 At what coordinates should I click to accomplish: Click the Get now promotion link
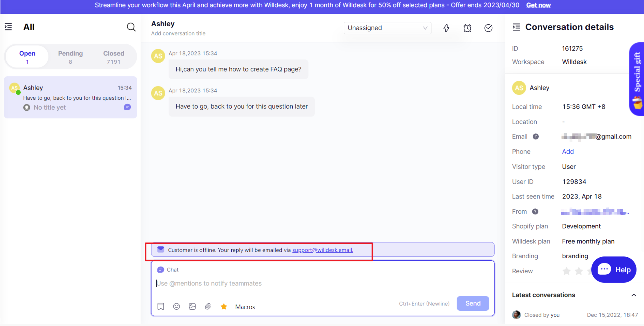point(538,5)
